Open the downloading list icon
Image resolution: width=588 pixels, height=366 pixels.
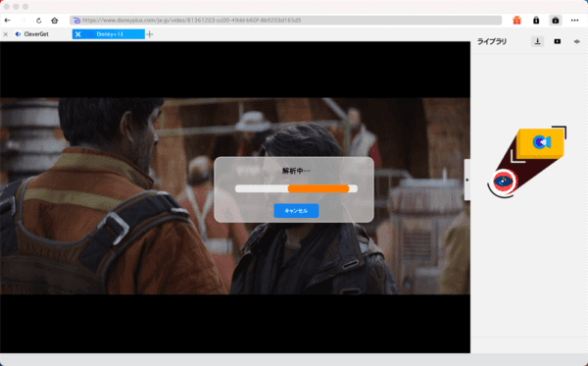(538, 41)
